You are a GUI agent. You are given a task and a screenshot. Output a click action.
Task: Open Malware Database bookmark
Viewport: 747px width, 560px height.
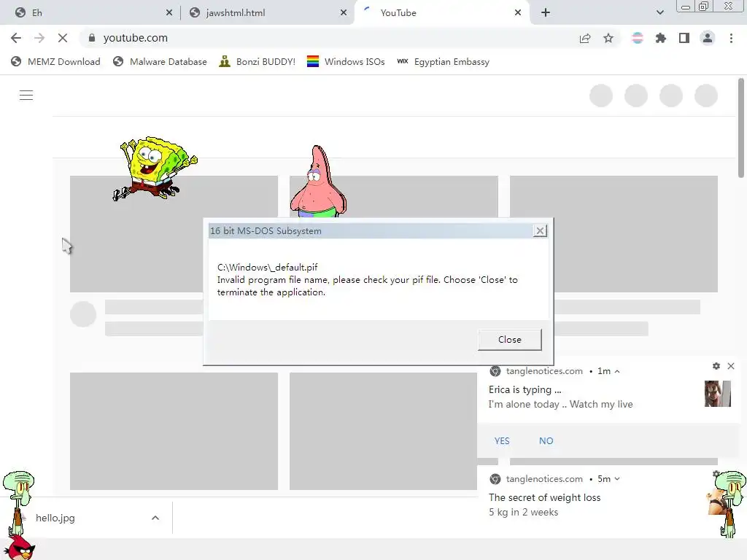[x=160, y=62]
